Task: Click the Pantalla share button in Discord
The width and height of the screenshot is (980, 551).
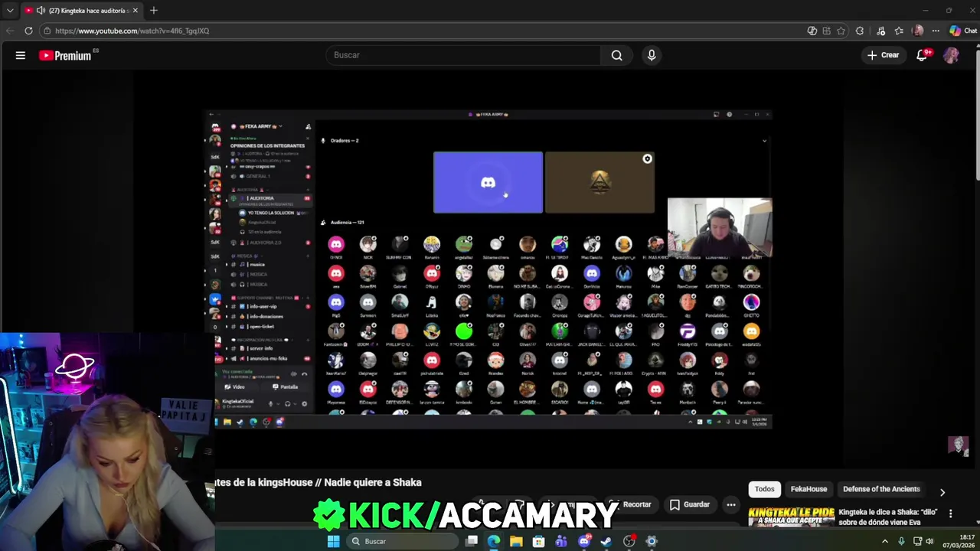Action: click(x=286, y=387)
